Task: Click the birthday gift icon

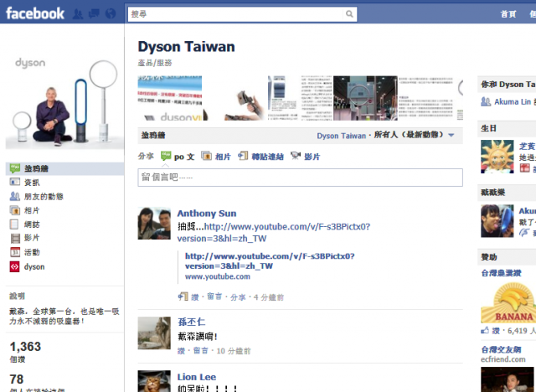Action: (525, 168)
